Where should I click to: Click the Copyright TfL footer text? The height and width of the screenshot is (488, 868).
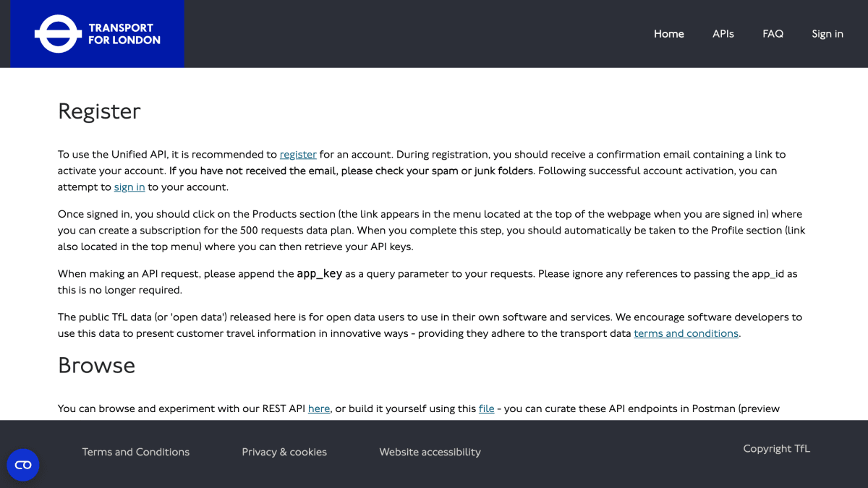[x=777, y=449]
